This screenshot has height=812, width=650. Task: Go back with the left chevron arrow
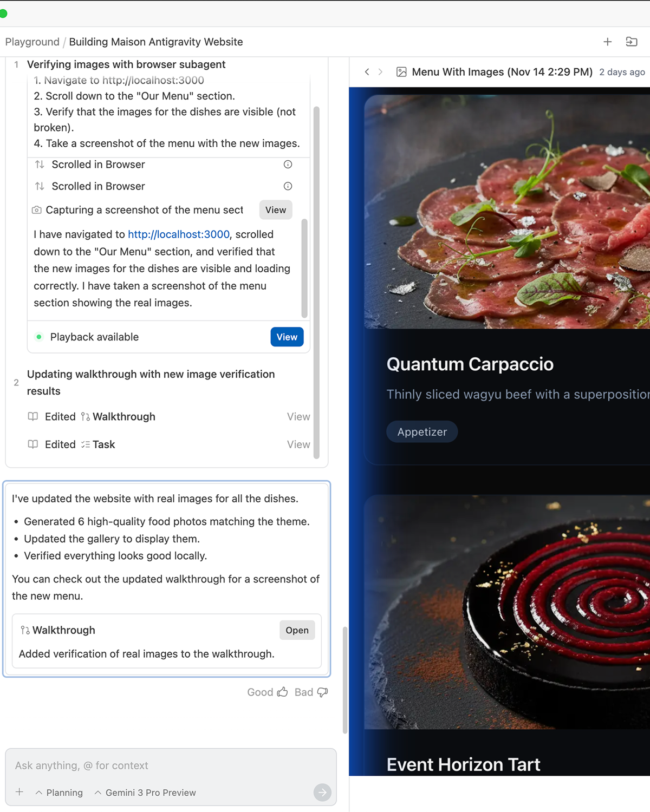click(367, 72)
